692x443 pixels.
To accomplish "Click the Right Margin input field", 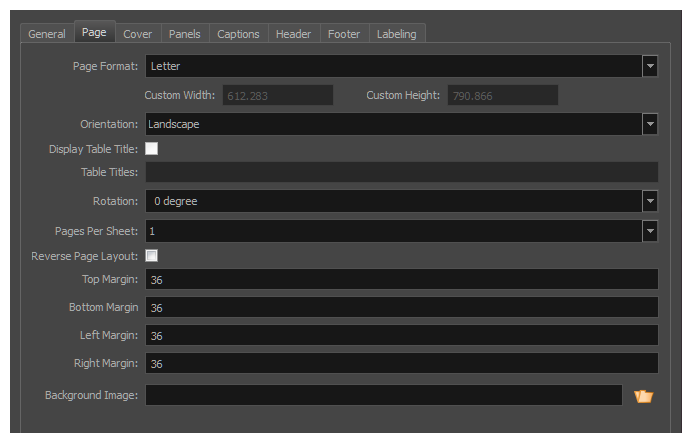I will tap(402, 364).
